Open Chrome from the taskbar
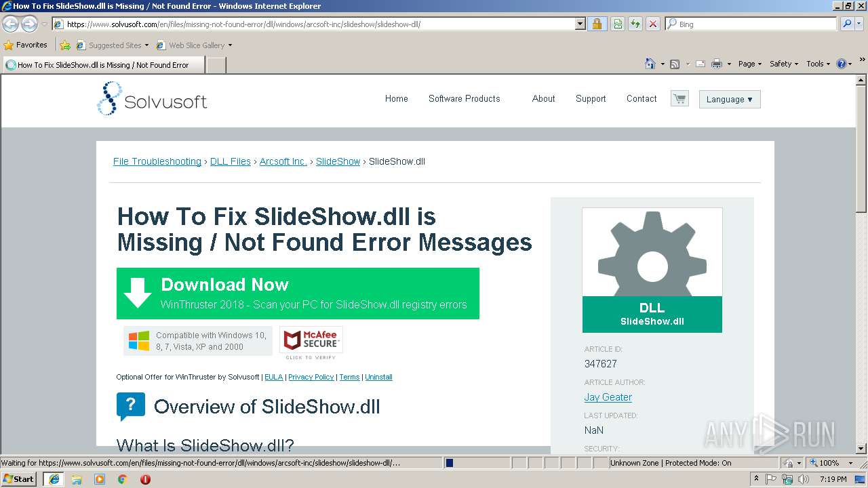Viewport: 868px width, 488px height. click(123, 479)
